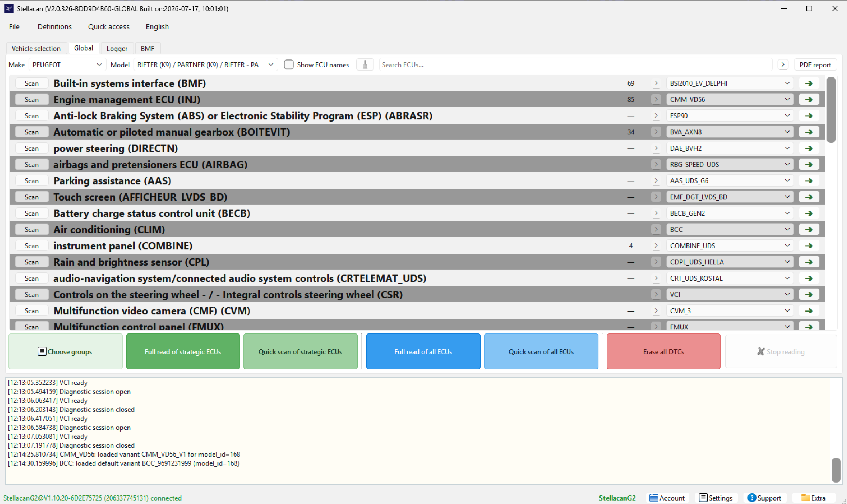Click Erase all DTCs button

click(x=663, y=352)
